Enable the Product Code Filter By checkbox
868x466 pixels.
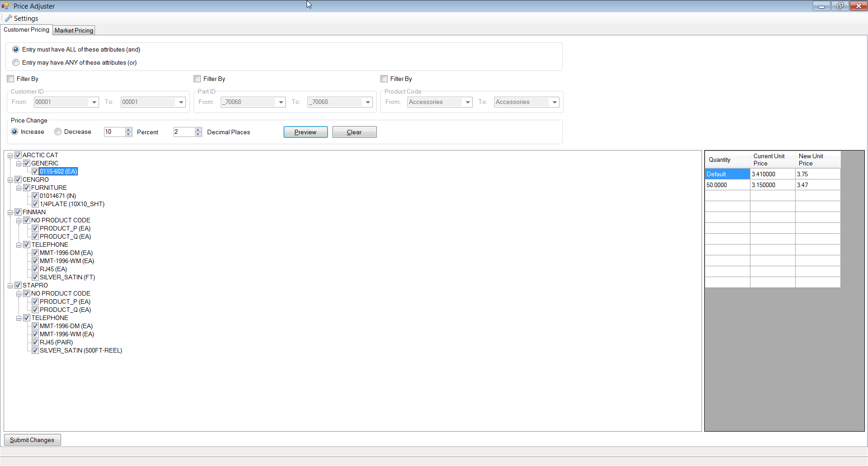pyautogui.click(x=384, y=79)
